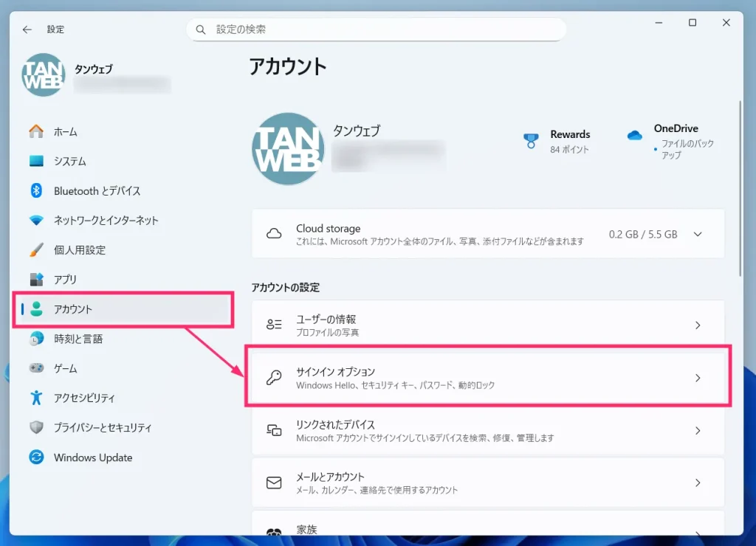Click the search magnifier icon
The height and width of the screenshot is (546, 756).
point(201,30)
